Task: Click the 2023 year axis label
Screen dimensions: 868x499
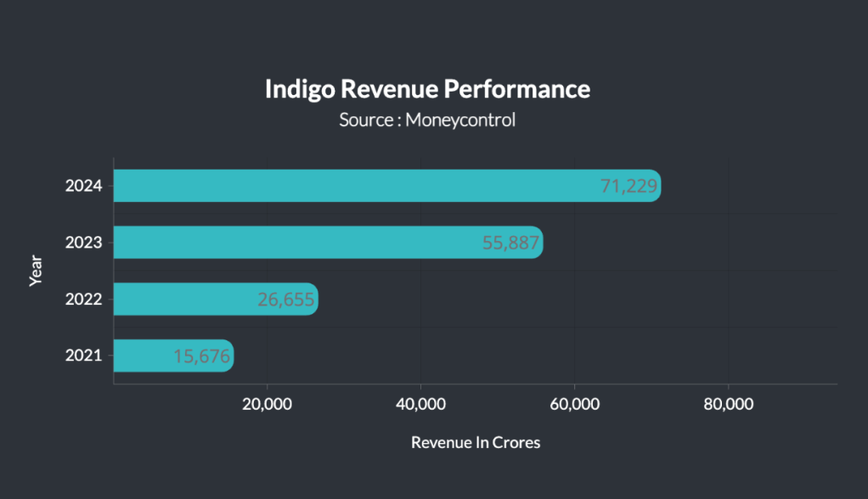Action: click(x=83, y=243)
